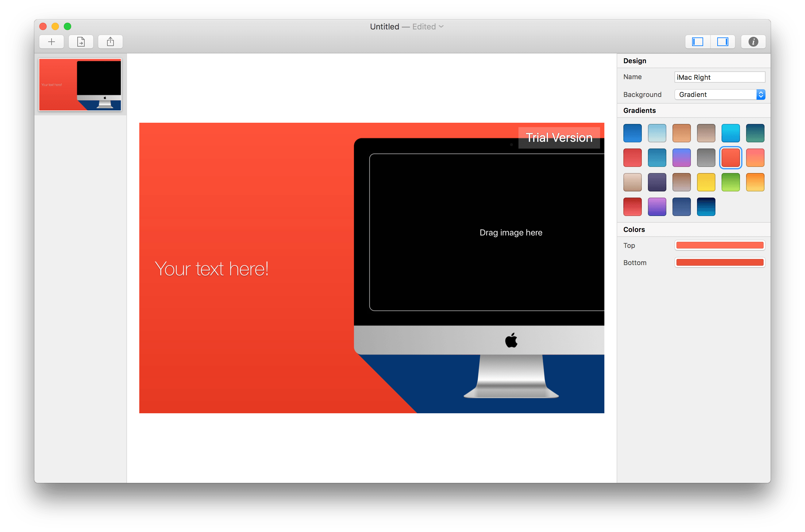Click the add new design plus button

[52, 42]
